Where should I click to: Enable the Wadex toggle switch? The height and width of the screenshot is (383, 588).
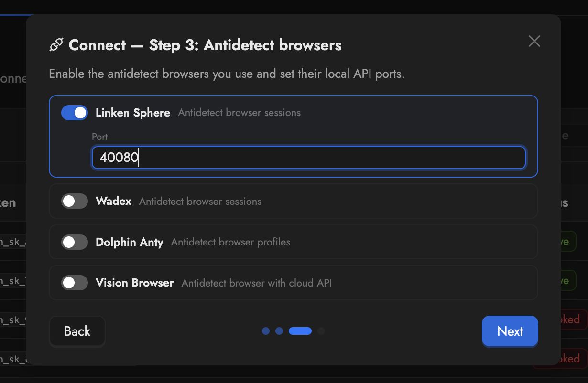click(x=75, y=201)
